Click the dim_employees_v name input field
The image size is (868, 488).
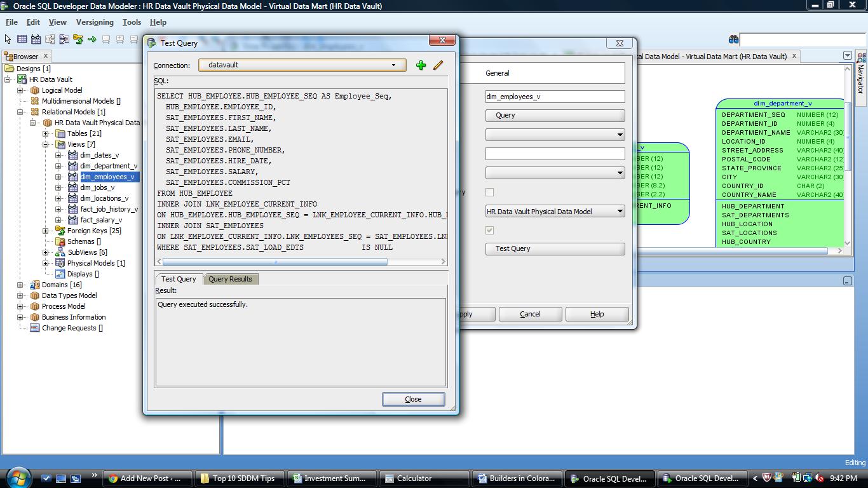pos(555,97)
